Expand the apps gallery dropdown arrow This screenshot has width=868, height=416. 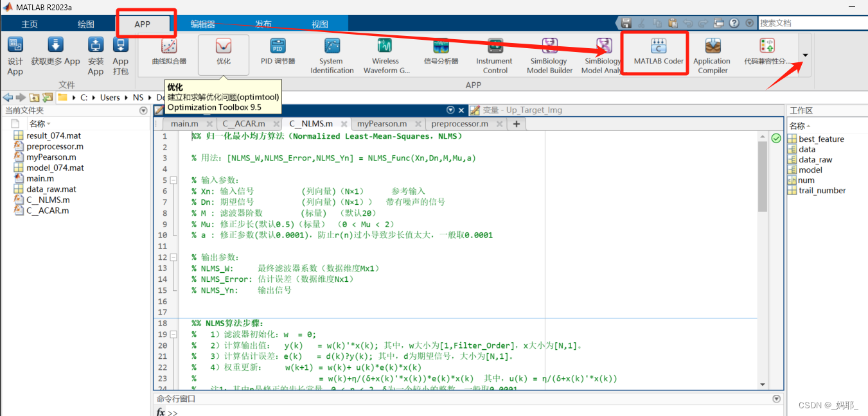click(805, 55)
